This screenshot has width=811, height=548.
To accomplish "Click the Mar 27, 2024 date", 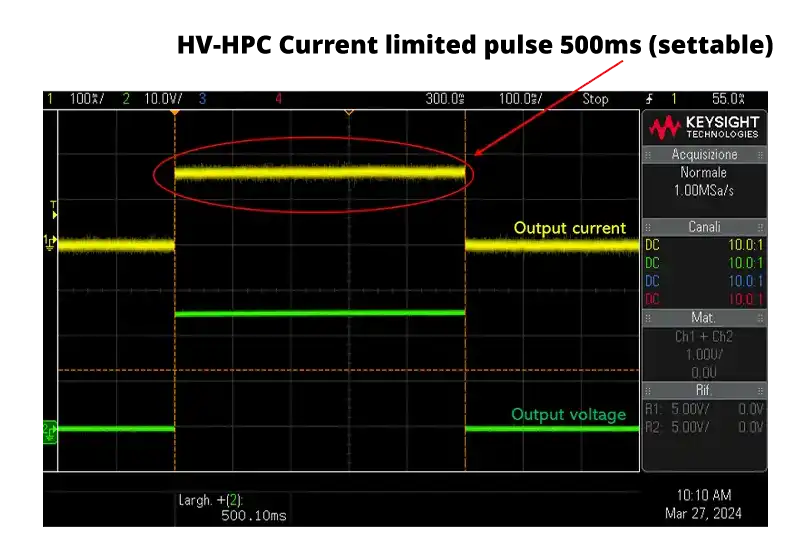I will (703, 513).
